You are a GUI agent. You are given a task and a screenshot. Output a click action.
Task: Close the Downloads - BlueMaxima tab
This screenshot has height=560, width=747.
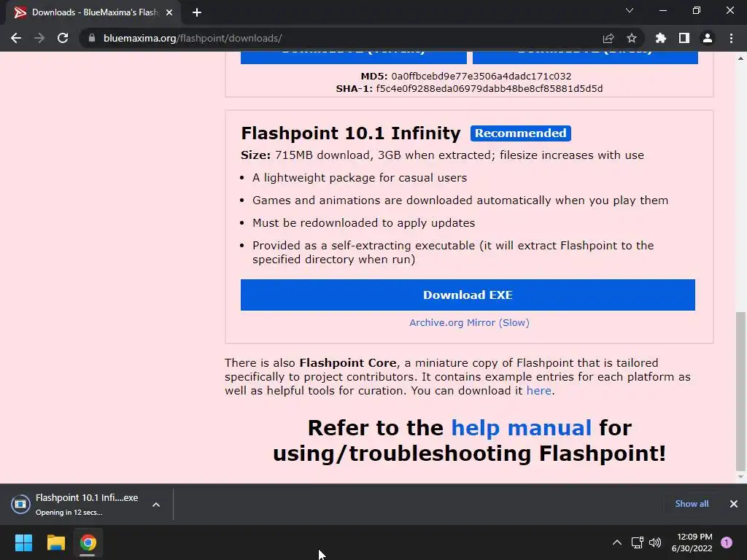pyautogui.click(x=169, y=12)
